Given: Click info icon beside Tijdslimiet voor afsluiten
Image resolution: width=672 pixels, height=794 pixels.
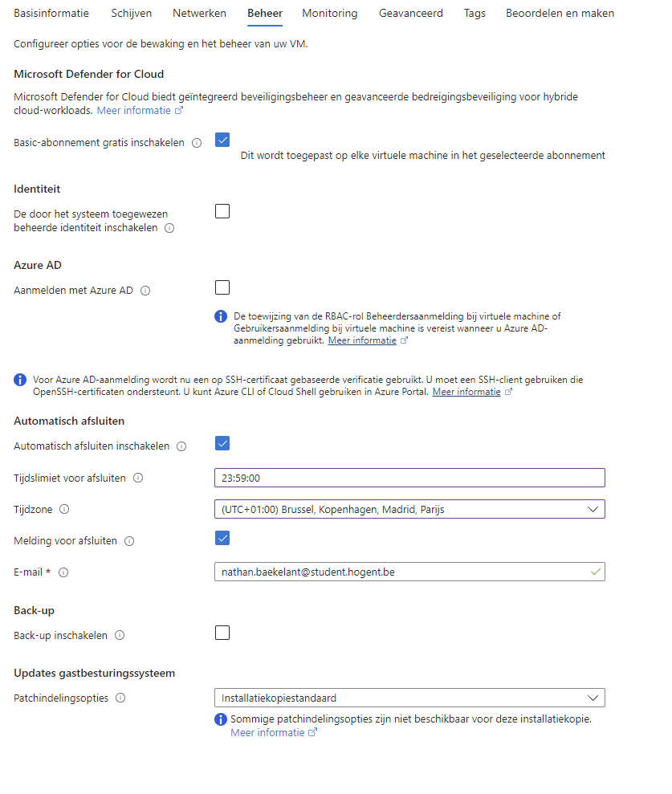Looking at the screenshot, I should click(138, 478).
